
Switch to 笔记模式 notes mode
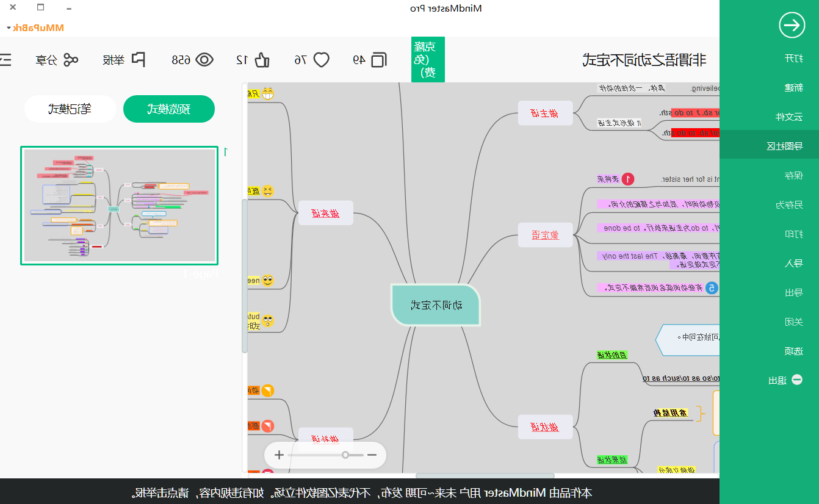point(70,109)
